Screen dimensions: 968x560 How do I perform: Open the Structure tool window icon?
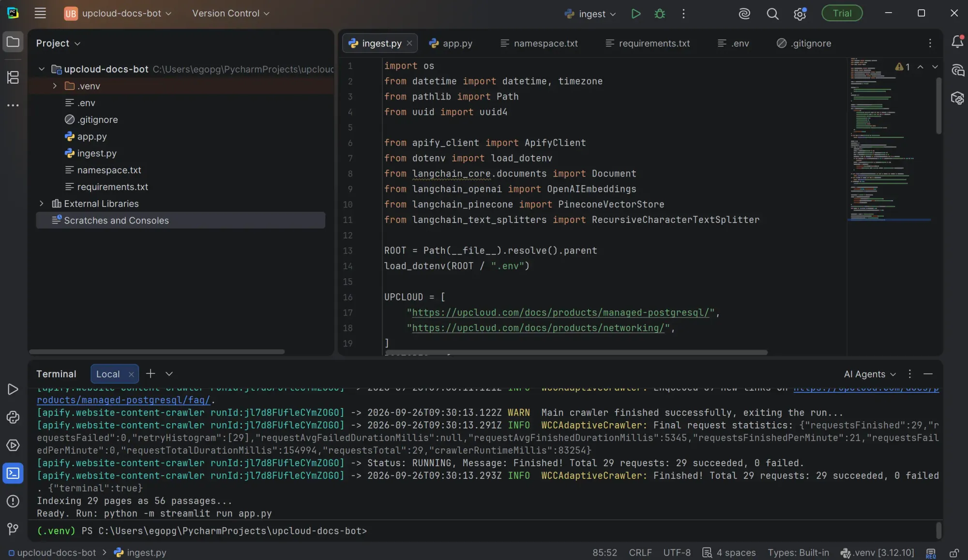[13, 77]
